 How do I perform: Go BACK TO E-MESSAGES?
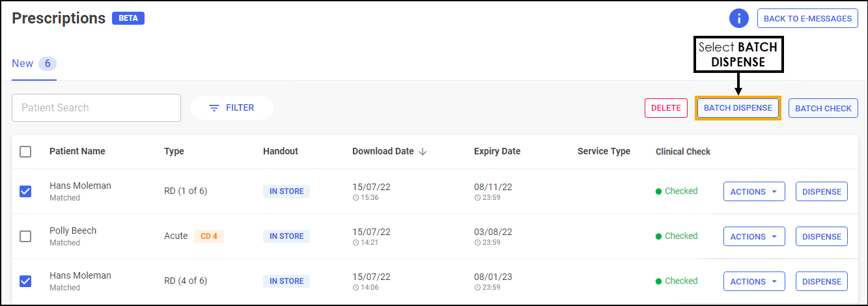pyautogui.click(x=807, y=19)
